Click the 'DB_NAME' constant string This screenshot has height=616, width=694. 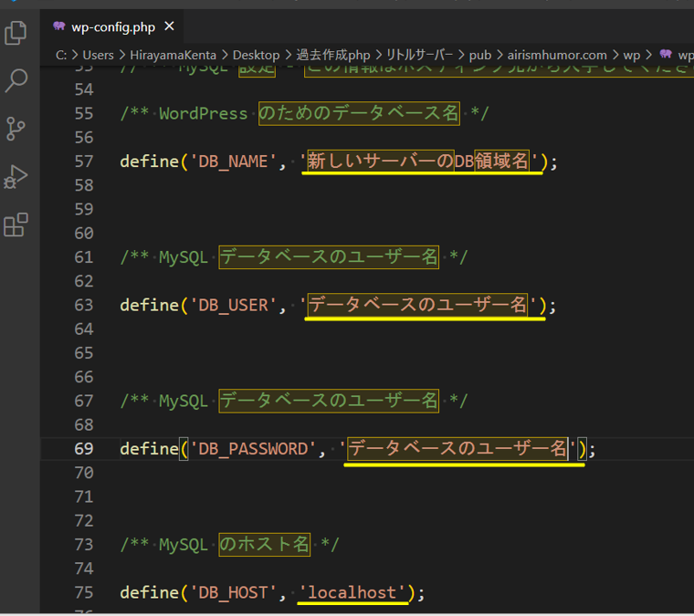[x=233, y=162]
